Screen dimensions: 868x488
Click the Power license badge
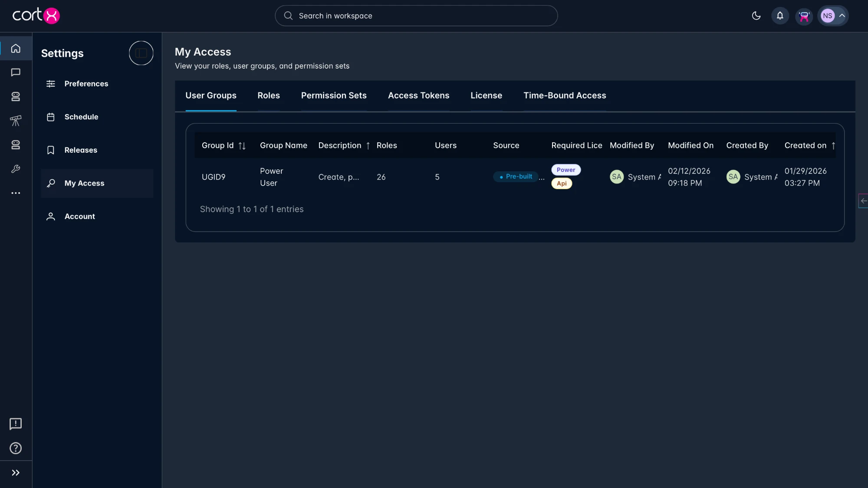(x=566, y=170)
